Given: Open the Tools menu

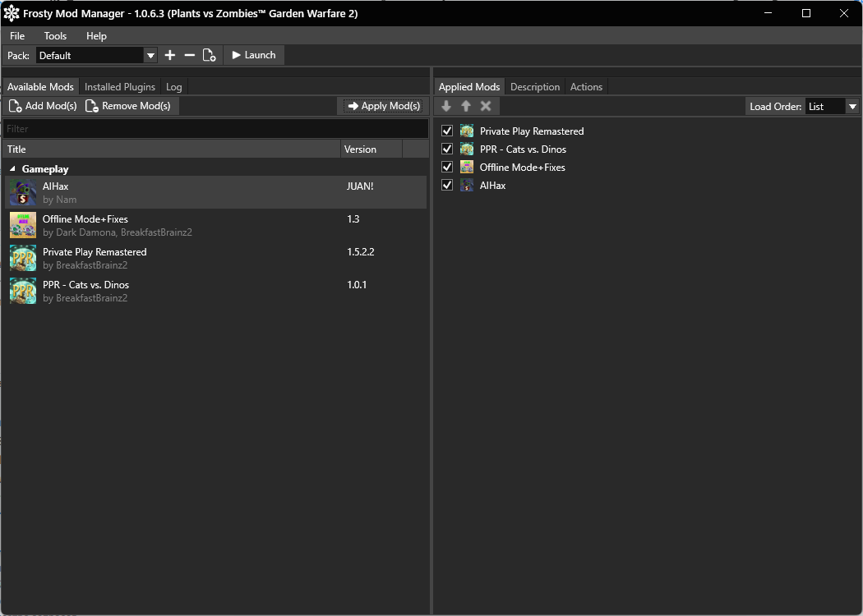Looking at the screenshot, I should tap(55, 36).
